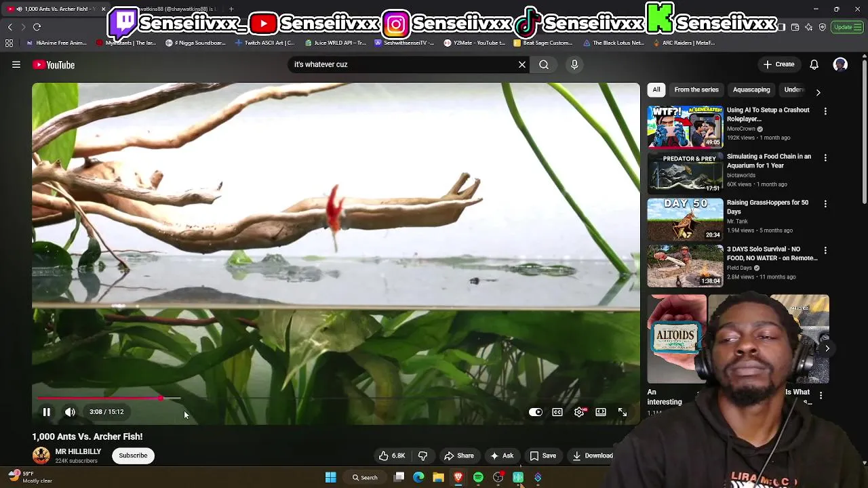Clear the search box text
Image resolution: width=868 pixels, height=488 pixels.
click(x=522, y=64)
